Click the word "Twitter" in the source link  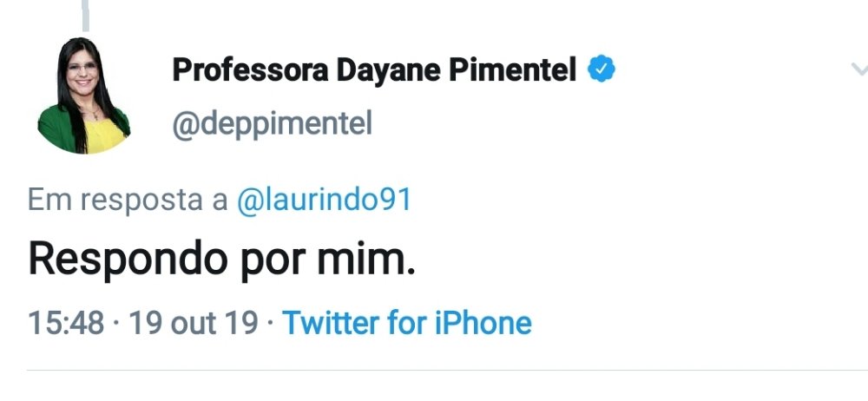click(331, 323)
